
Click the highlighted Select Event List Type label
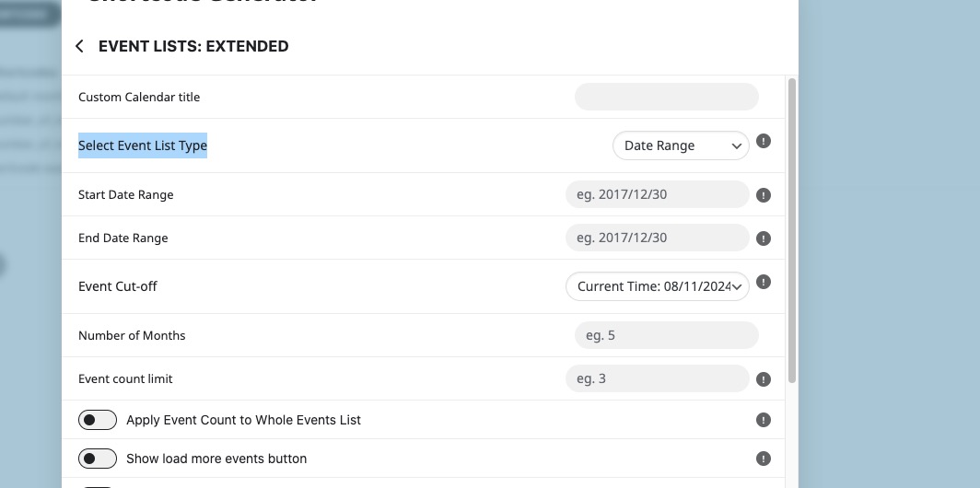143,145
